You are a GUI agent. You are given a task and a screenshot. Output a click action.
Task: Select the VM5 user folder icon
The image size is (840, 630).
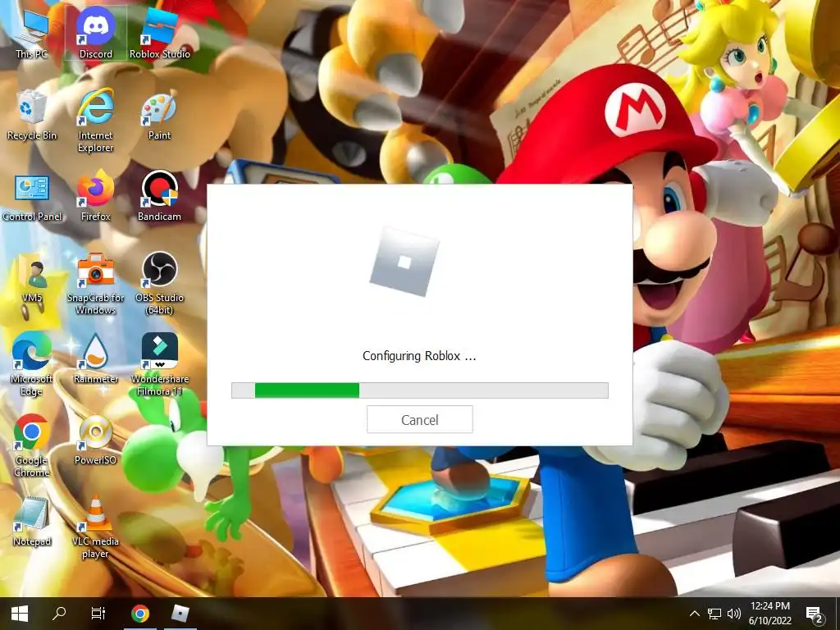(x=32, y=279)
